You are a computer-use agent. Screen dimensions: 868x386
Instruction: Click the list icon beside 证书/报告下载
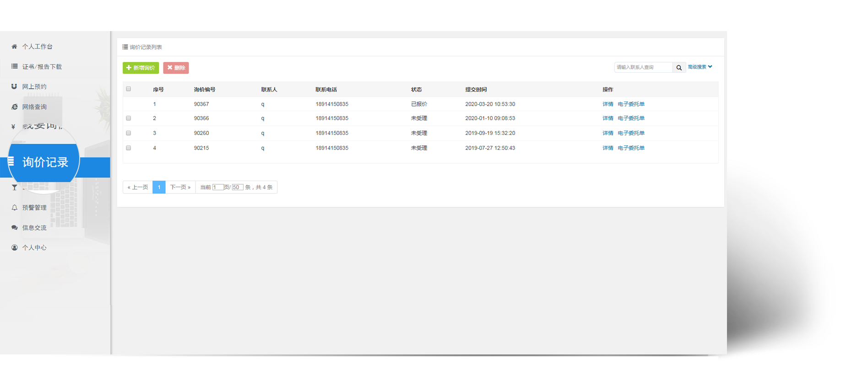[14, 67]
